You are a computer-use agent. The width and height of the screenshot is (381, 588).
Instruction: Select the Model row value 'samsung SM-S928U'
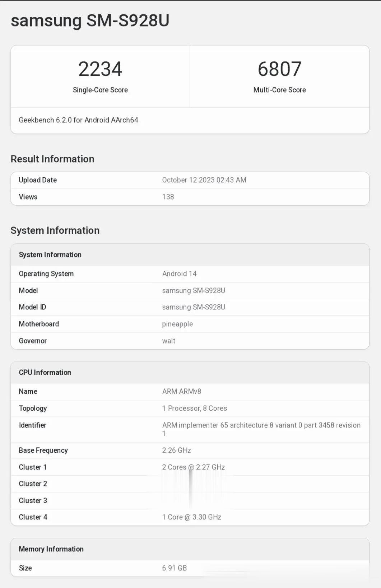194,290
